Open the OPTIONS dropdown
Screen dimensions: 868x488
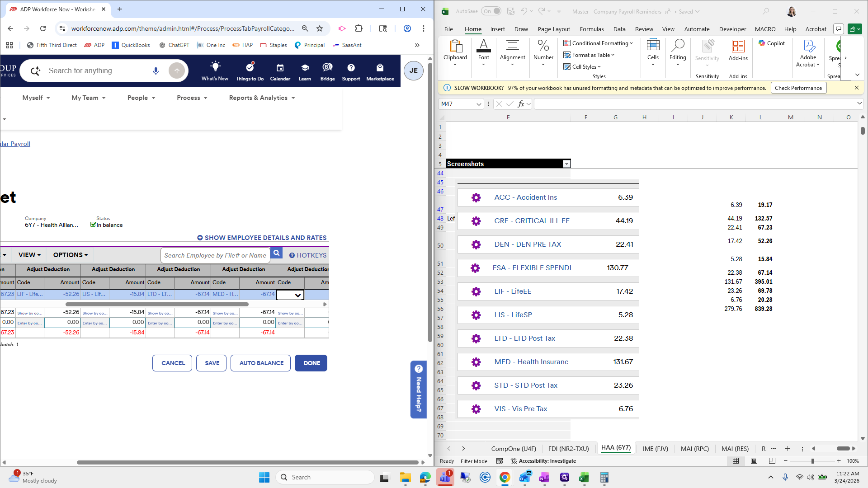(69, 255)
